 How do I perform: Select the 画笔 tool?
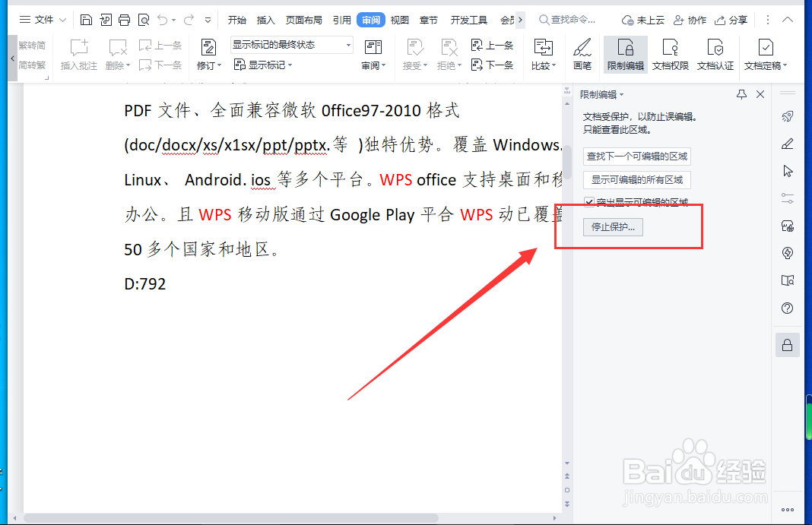[x=582, y=54]
